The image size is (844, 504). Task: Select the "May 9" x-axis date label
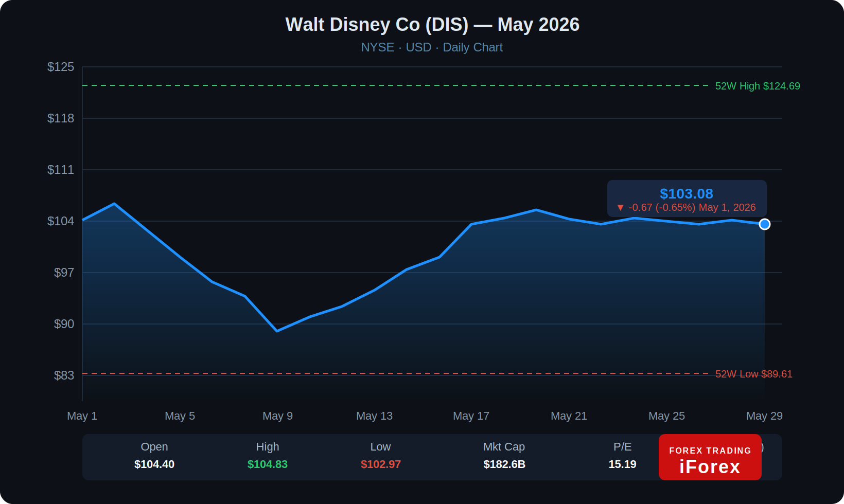point(278,416)
